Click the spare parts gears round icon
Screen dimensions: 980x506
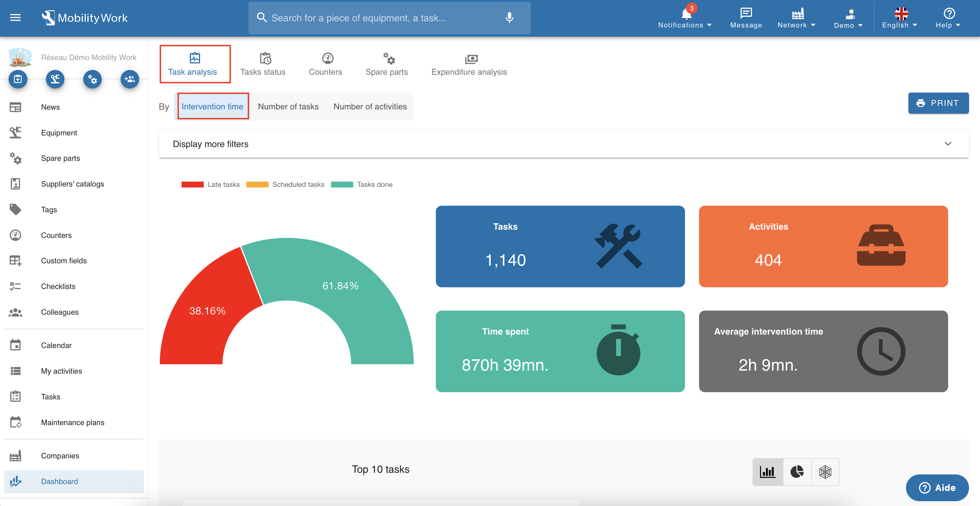tap(93, 79)
